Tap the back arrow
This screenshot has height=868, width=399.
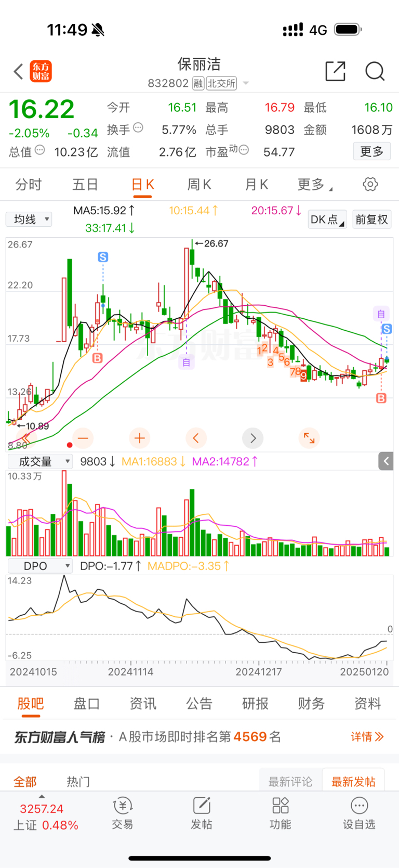coord(18,71)
